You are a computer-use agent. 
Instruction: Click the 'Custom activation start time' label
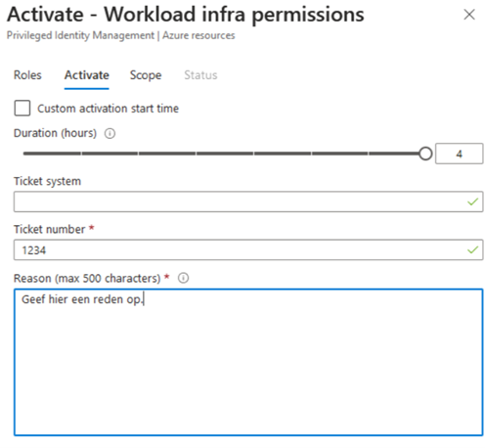108,109
